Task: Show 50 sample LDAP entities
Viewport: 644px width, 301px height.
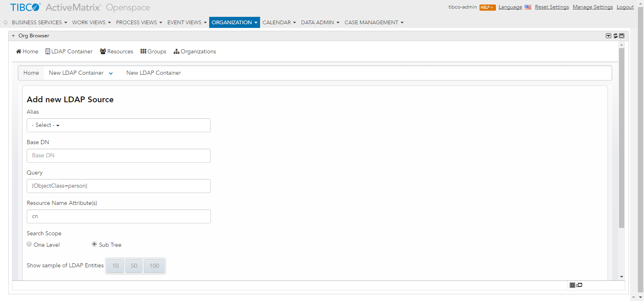Action: tap(134, 266)
